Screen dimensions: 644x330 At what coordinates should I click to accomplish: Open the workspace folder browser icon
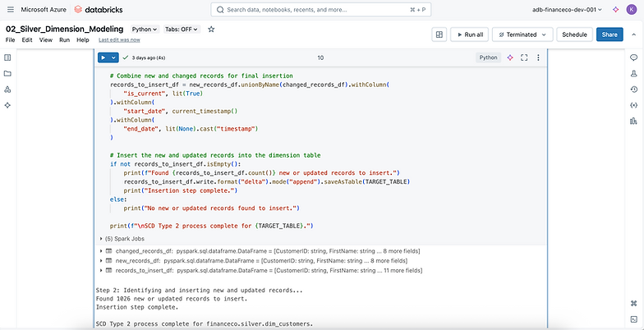7,73
